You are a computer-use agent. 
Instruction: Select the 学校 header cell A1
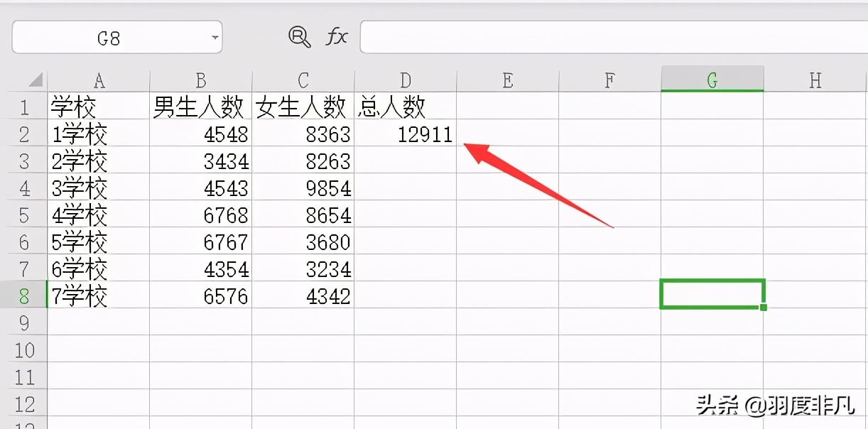tap(99, 100)
